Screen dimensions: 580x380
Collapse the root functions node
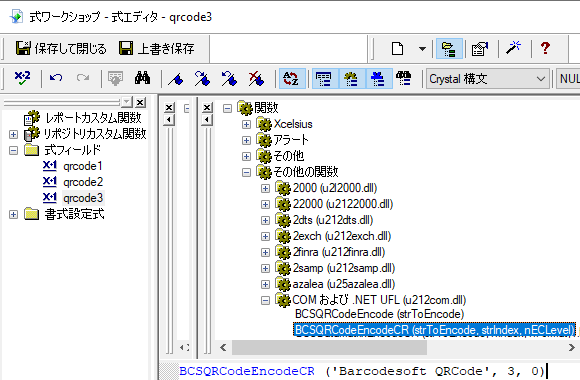point(227,108)
